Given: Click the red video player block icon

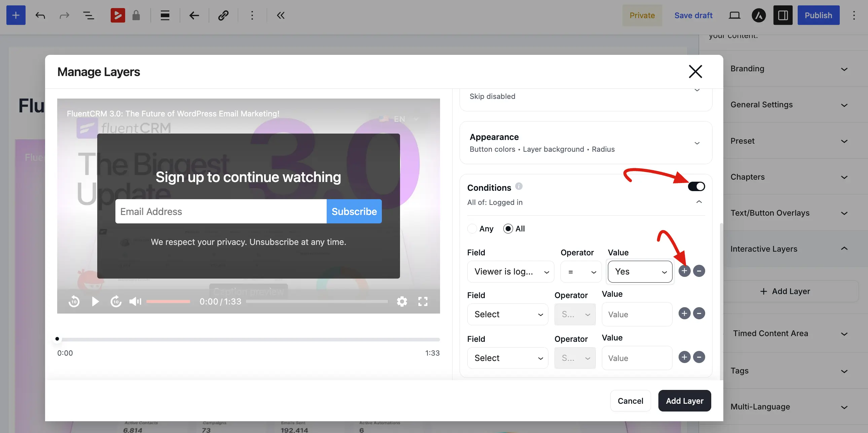Looking at the screenshot, I should pos(118,15).
